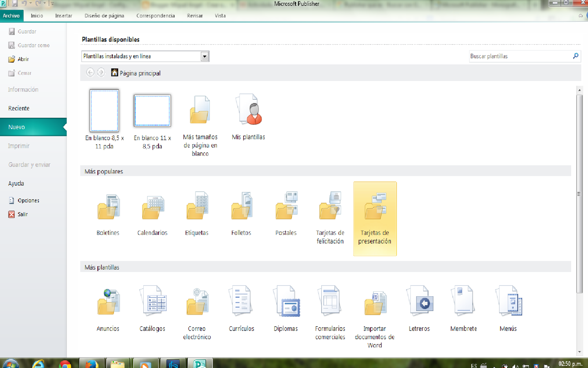Choose the Membrete templates
The image size is (588, 368).
coord(464,309)
